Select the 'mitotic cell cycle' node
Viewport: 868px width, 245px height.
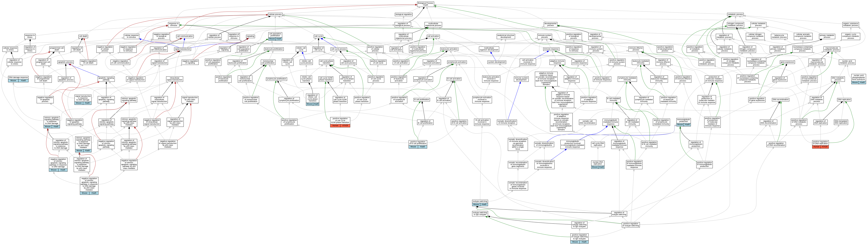pyautogui.click(x=301, y=49)
